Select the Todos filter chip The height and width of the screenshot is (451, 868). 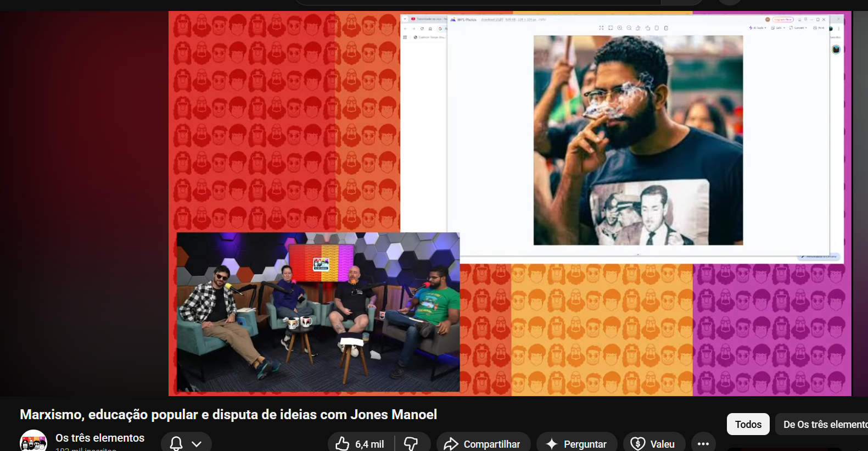point(748,424)
